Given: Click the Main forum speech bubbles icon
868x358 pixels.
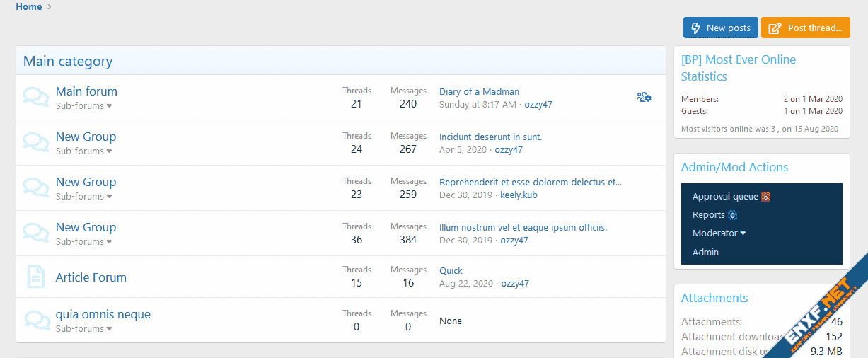Looking at the screenshot, I should (x=35, y=98).
